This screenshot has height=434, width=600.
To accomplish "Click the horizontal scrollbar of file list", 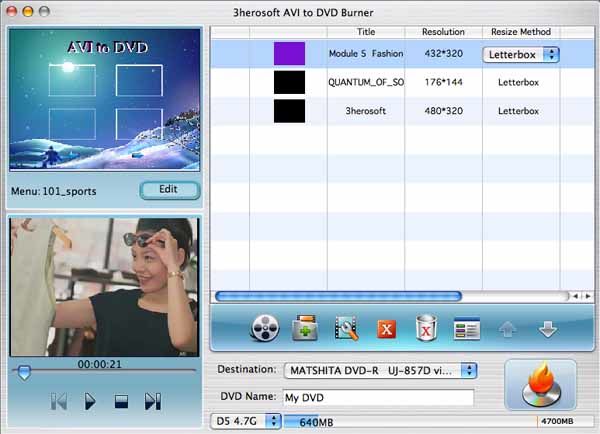I will [x=338, y=296].
